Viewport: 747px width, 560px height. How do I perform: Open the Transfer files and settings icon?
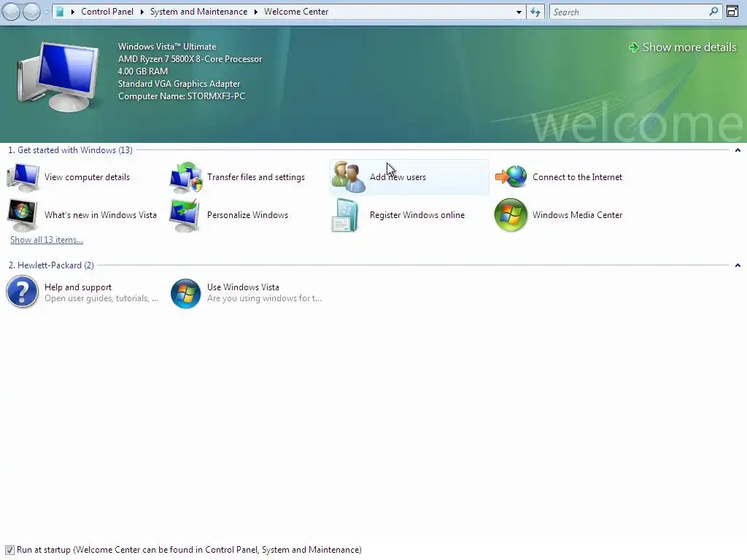coord(186,177)
